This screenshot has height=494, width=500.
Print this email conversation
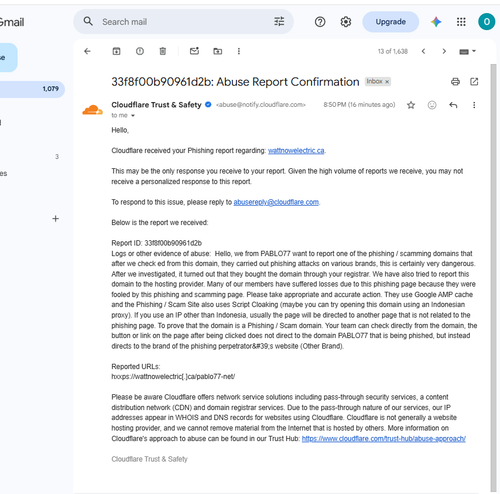click(x=455, y=82)
